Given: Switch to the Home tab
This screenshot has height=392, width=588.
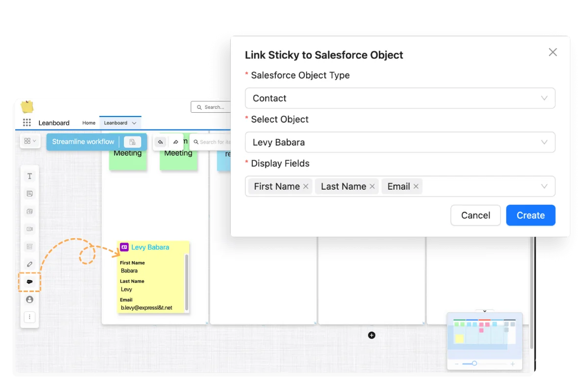Looking at the screenshot, I should click(89, 123).
